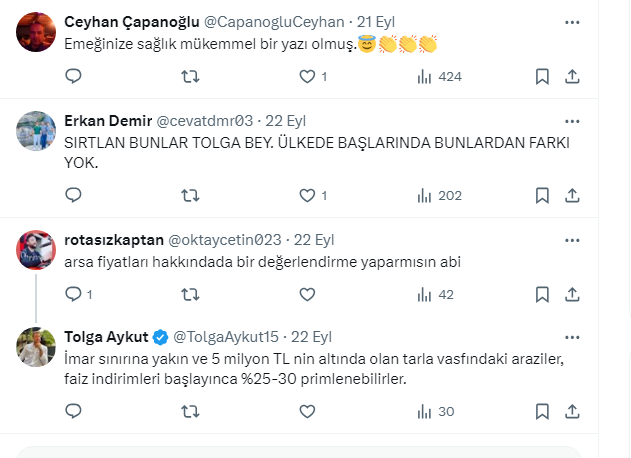View analytics for Tolga Aykut's reply
This screenshot has width=631, height=458.
tap(435, 411)
